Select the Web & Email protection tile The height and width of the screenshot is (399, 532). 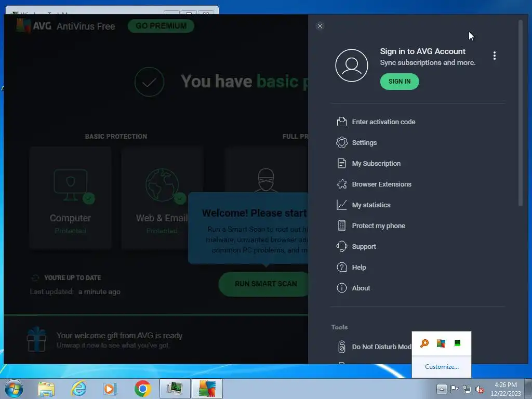click(x=162, y=198)
